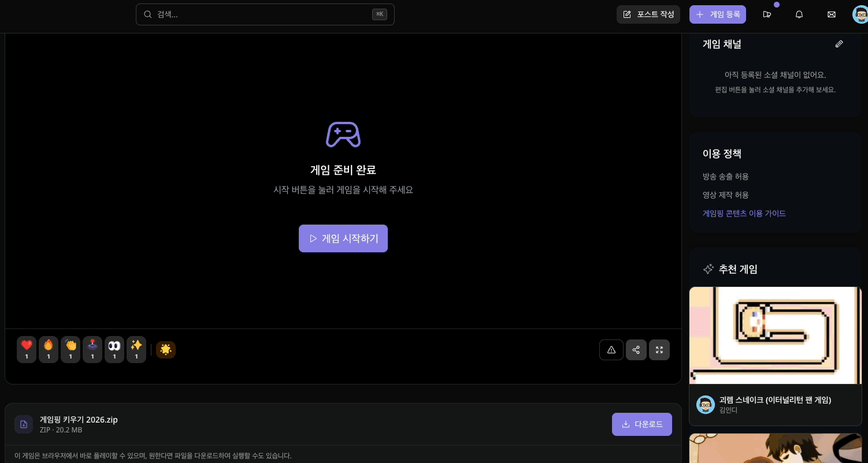This screenshot has width=868, height=463.
Task: Click the 게임 시작하기 button
Action: [343, 238]
